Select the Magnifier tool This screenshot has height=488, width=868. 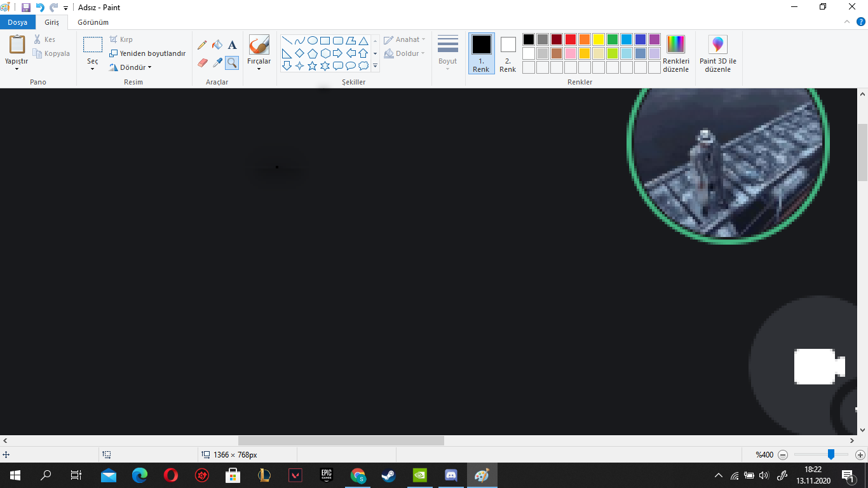pos(232,62)
